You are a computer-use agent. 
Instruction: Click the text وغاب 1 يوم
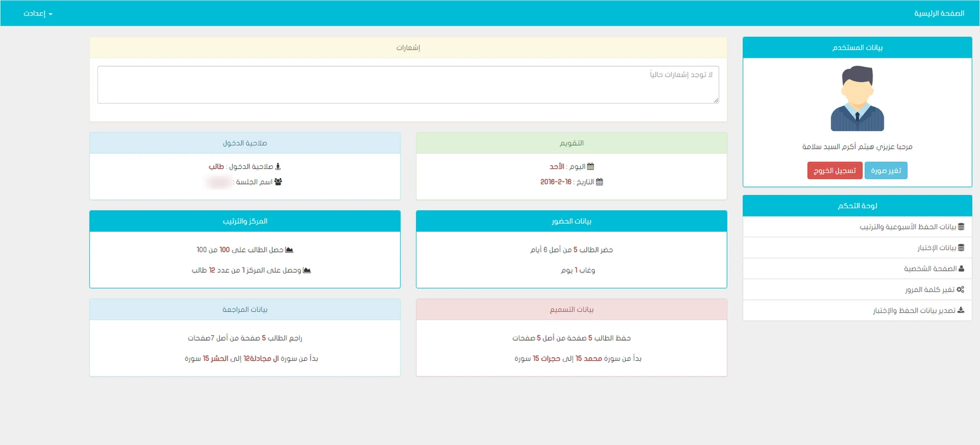pyautogui.click(x=577, y=270)
